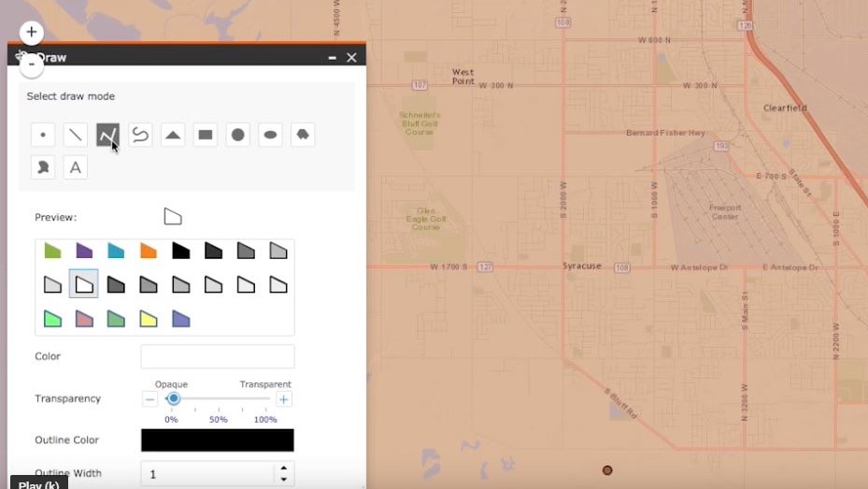Decrease transparency with minus button

pos(149,399)
